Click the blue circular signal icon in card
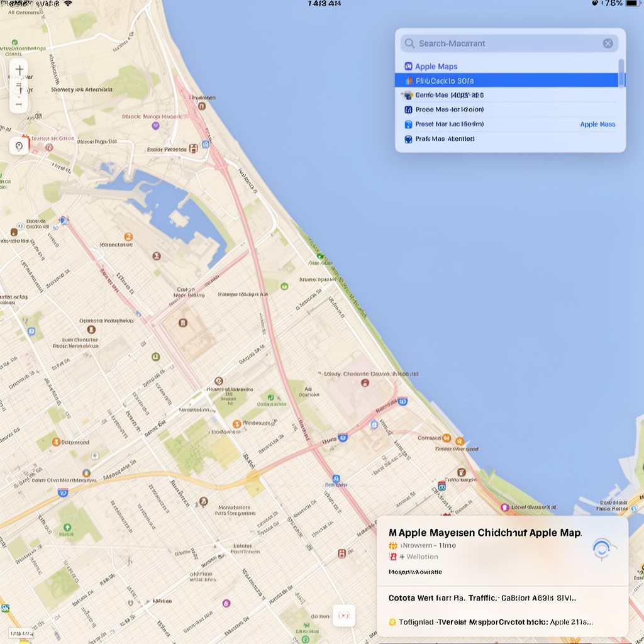The width and height of the screenshot is (644, 644). (603, 549)
